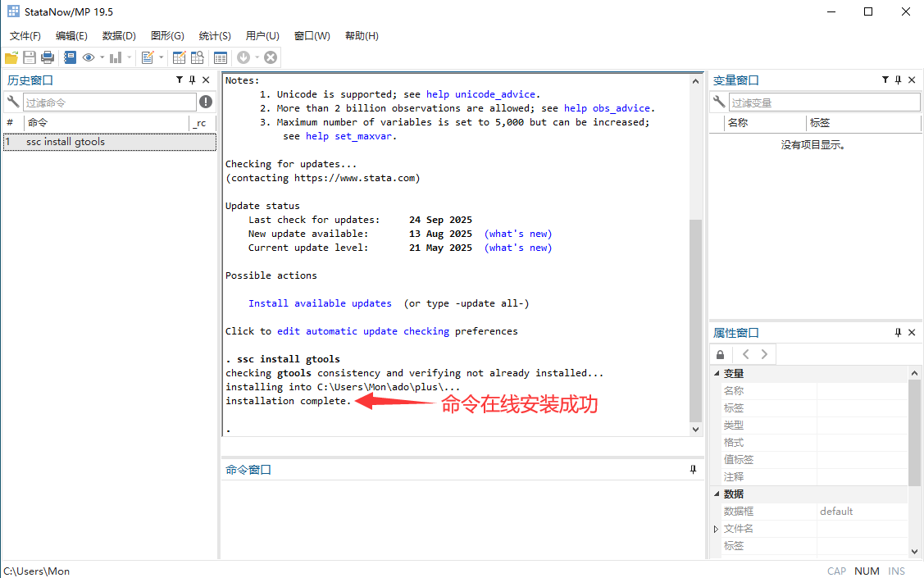Click the default value of 数据框
The image size is (924, 578).
(x=836, y=512)
